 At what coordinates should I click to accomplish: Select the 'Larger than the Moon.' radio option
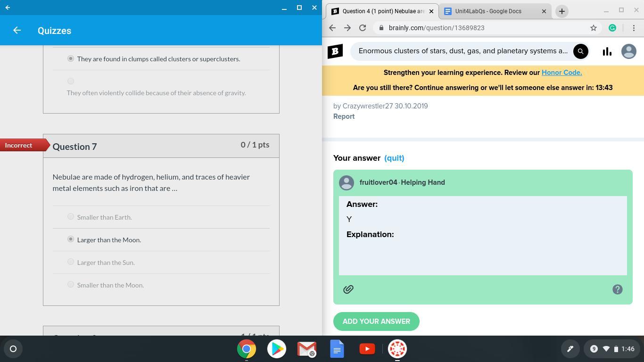coord(71,239)
